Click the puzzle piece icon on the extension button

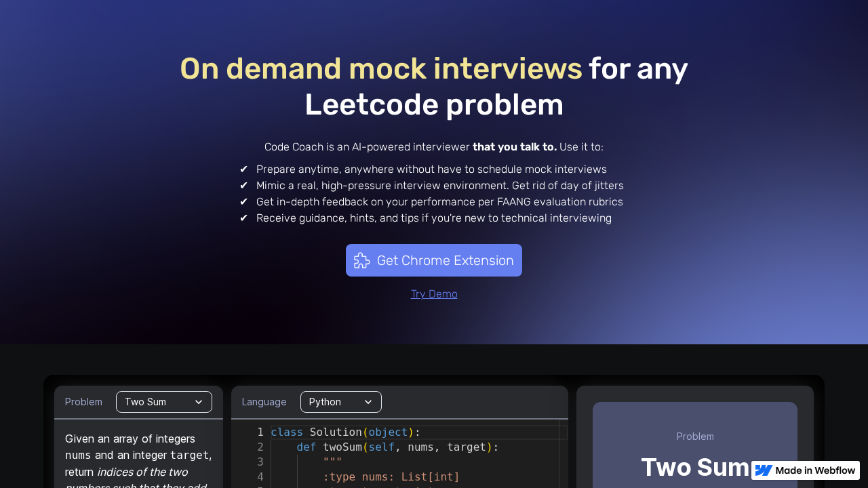[x=362, y=260]
